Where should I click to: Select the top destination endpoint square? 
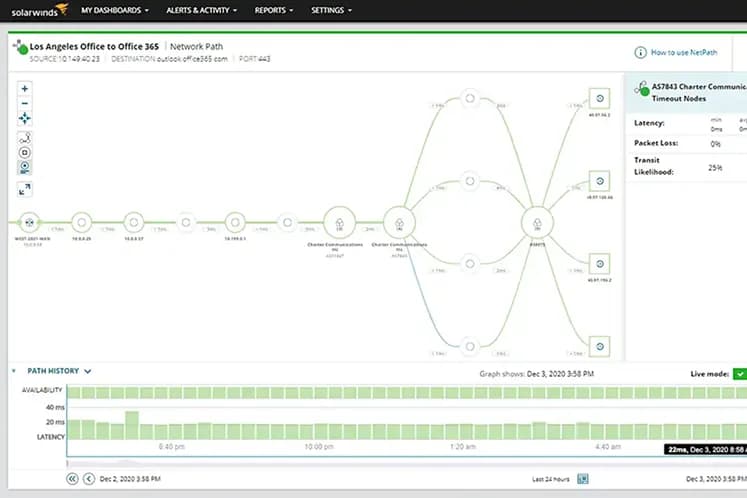(599, 99)
